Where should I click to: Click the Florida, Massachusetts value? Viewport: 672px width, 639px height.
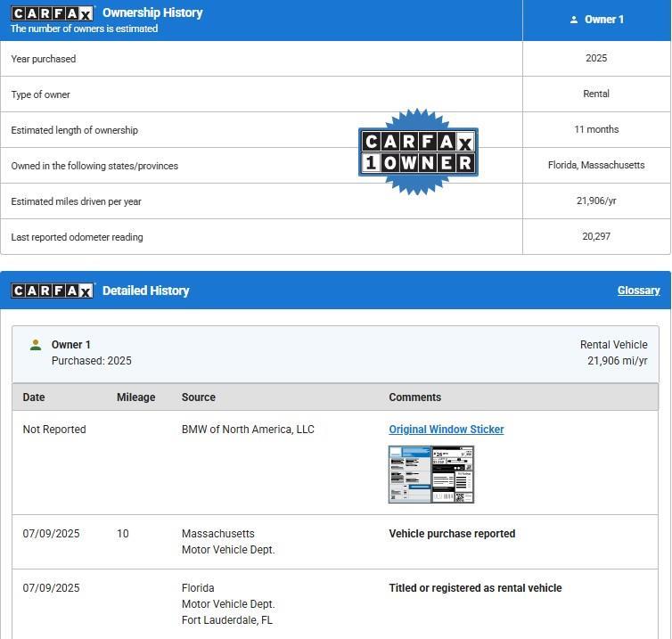tap(596, 165)
